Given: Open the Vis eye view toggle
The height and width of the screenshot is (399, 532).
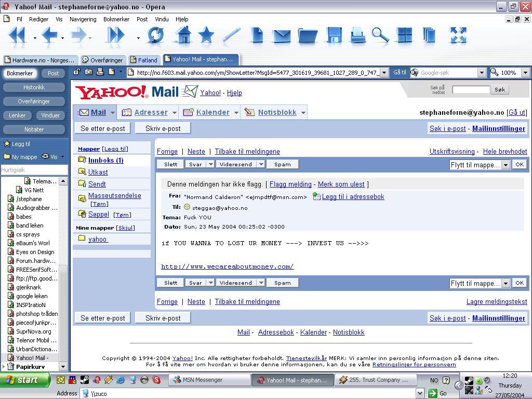Looking at the screenshot, I should pyautogui.click(x=49, y=156).
